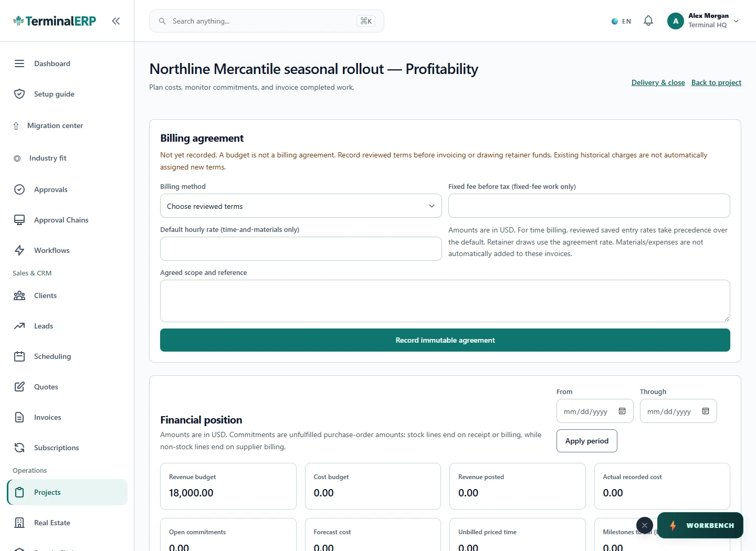Click the Clients people icon
This screenshot has width=756, height=551.
pyautogui.click(x=19, y=295)
